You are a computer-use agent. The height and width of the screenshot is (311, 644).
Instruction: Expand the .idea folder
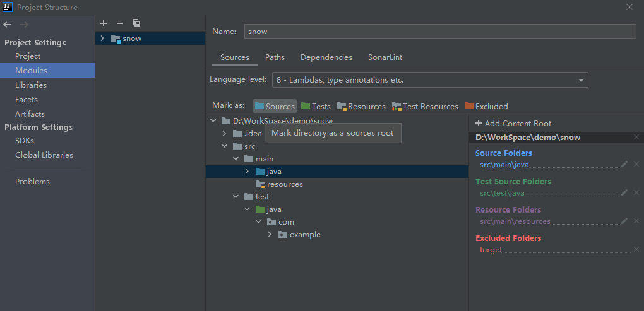pyautogui.click(x=224, y=134)
